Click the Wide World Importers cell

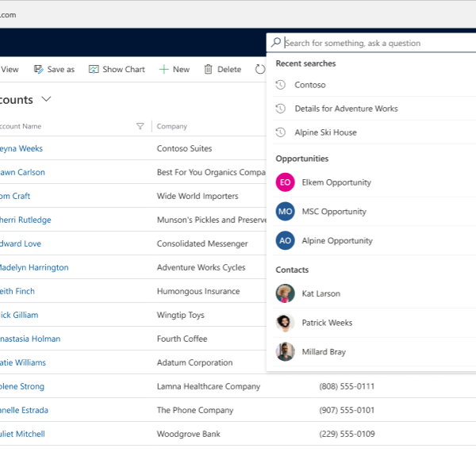198,197
